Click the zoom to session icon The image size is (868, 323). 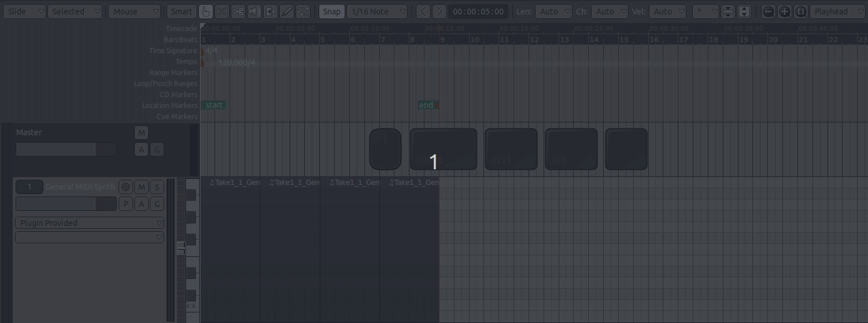800,12
